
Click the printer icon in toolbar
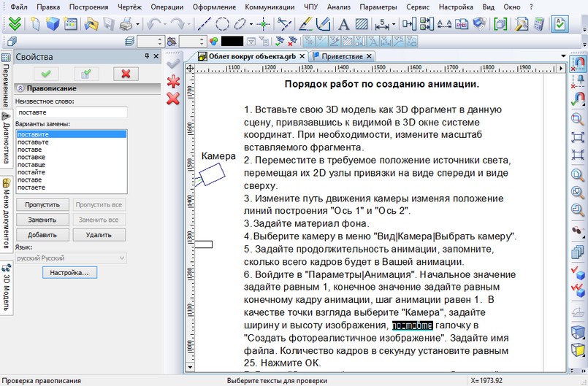[x=126, y=24]
